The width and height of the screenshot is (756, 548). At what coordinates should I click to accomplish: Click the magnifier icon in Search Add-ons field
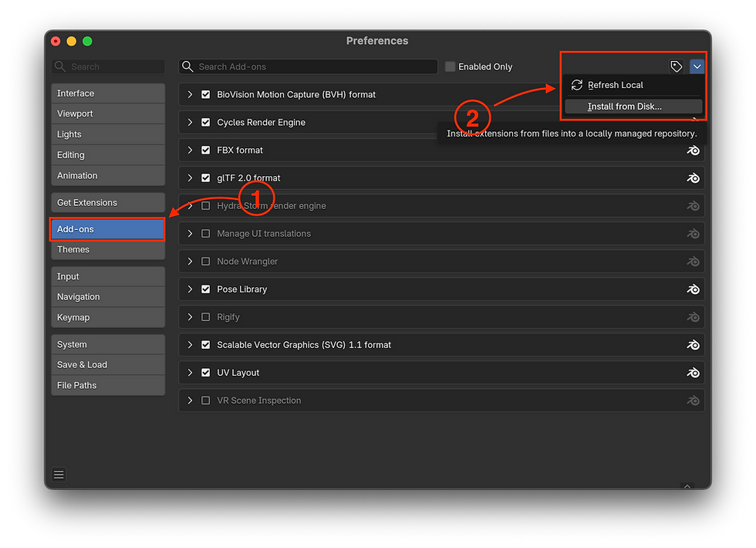pos(187,66)
